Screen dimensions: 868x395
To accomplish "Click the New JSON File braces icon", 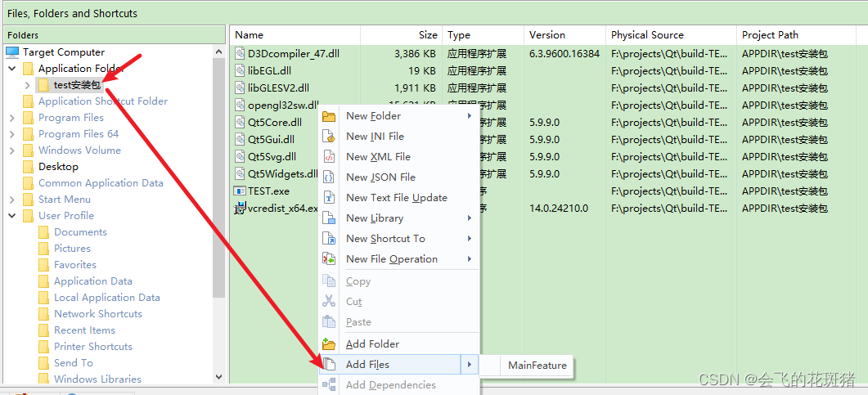I will point(329,177).
